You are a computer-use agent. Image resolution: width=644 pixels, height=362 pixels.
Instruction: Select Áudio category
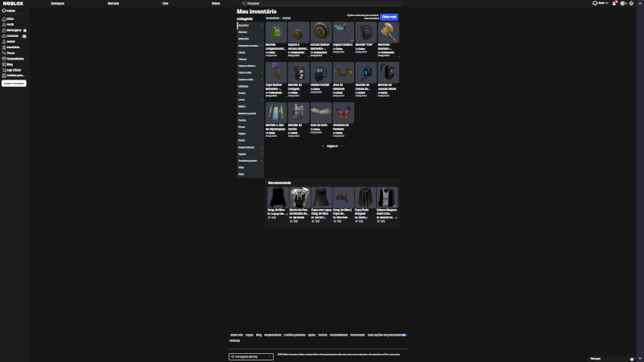241,174
